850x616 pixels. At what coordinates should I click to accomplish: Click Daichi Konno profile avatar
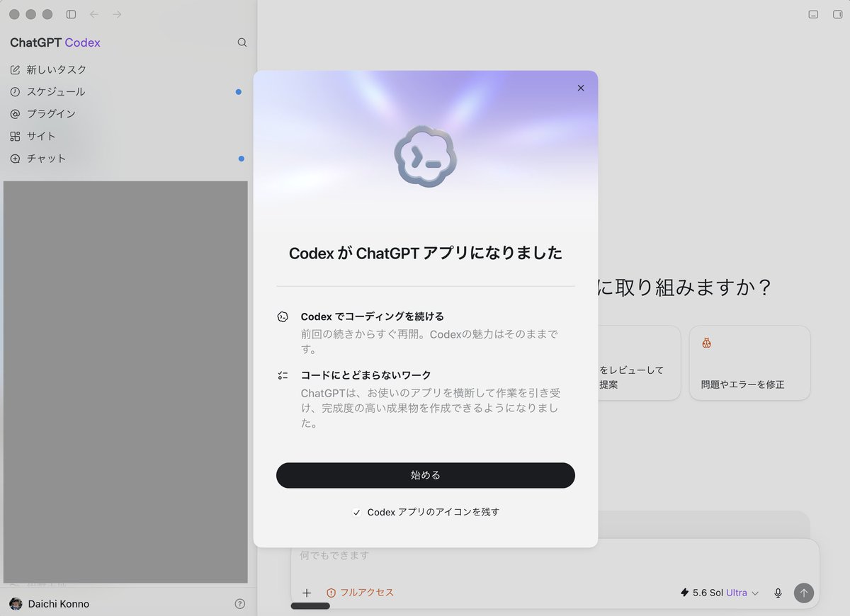coord(16,604)
